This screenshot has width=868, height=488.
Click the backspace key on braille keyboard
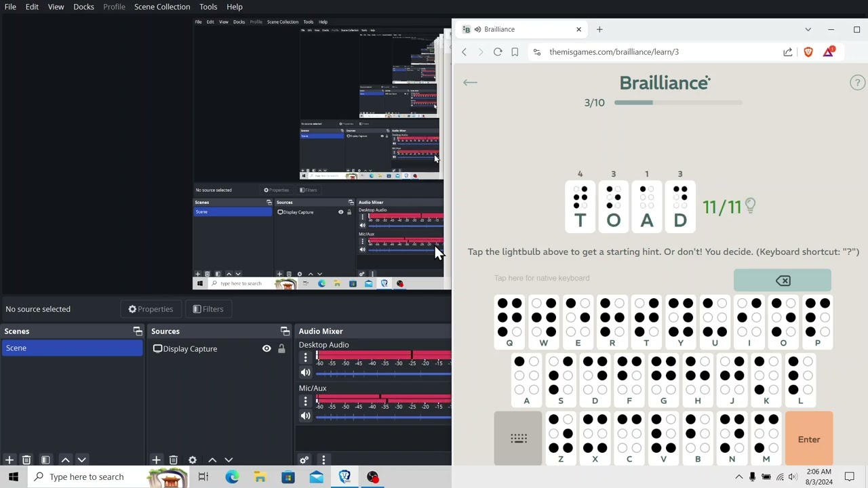(x=782, y=281)
